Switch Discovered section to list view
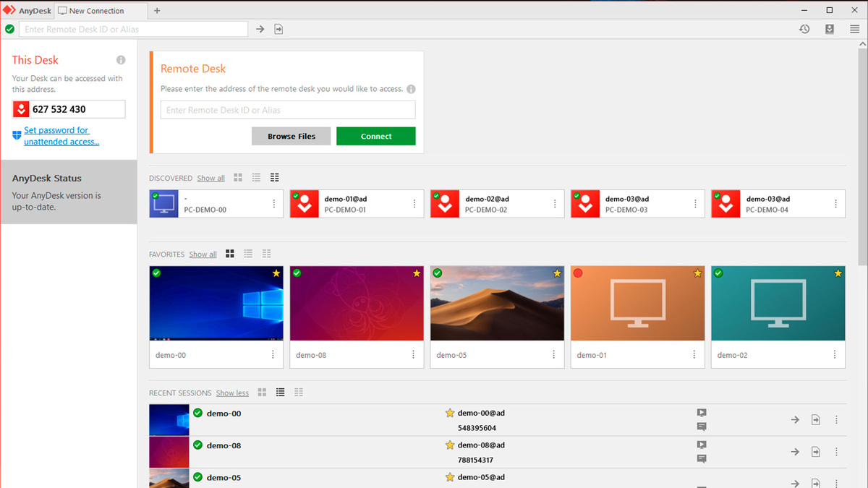The height and width of the screenshot is (488, 868). (256, 178)
